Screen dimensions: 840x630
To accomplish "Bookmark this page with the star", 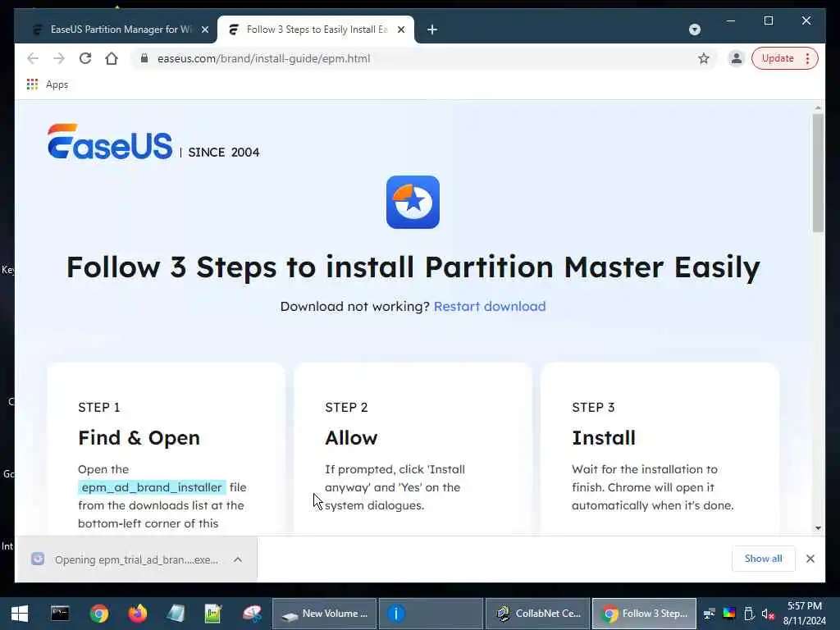I will pos(703,58).
